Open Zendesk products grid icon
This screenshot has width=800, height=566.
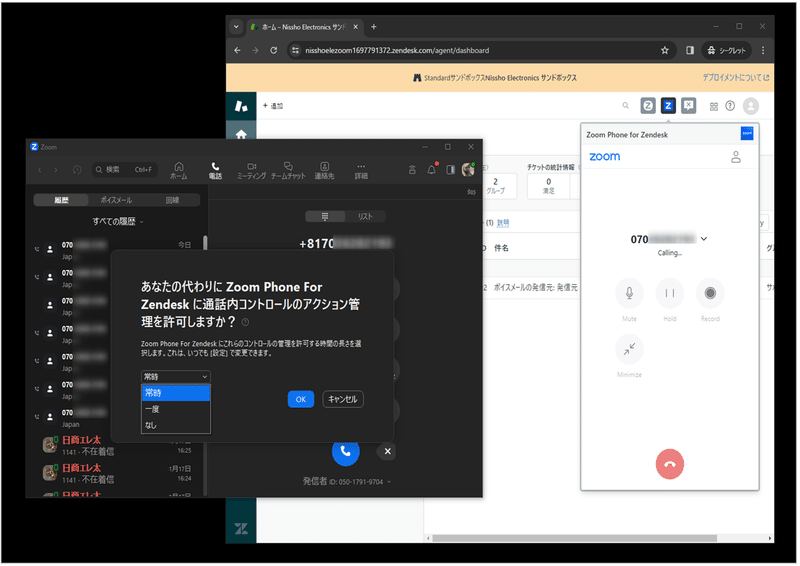[x=715, y=107]
